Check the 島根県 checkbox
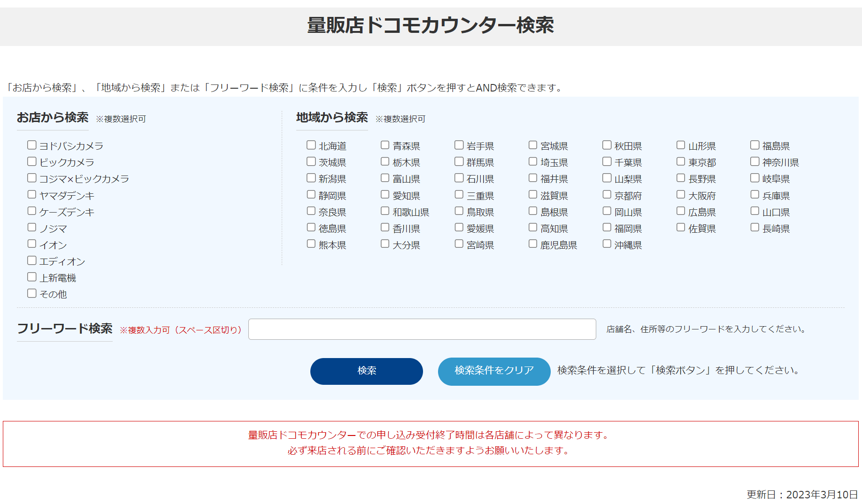Screen dimensions: 862x504 533,211
